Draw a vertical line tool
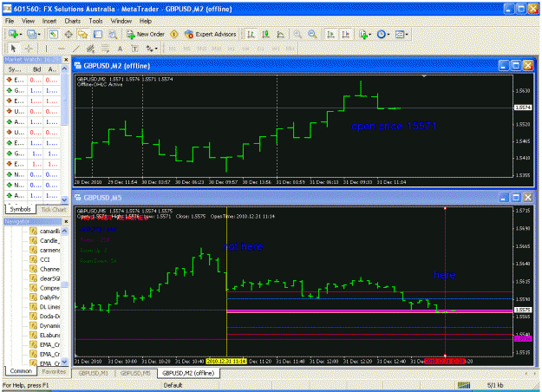542x392 pixels. (46, 49)
